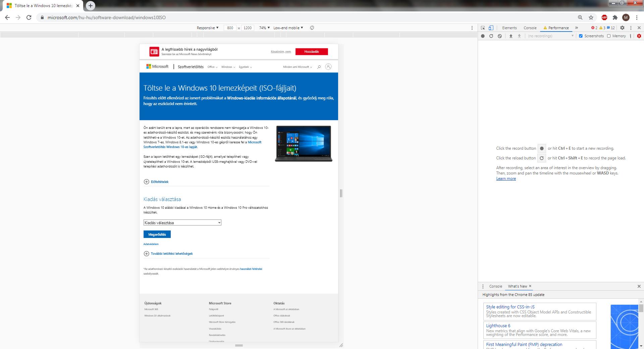Screen dimensions: 644x349
Task: Toggle the device toolbar icon in DevTools
Action: [491, 28]
